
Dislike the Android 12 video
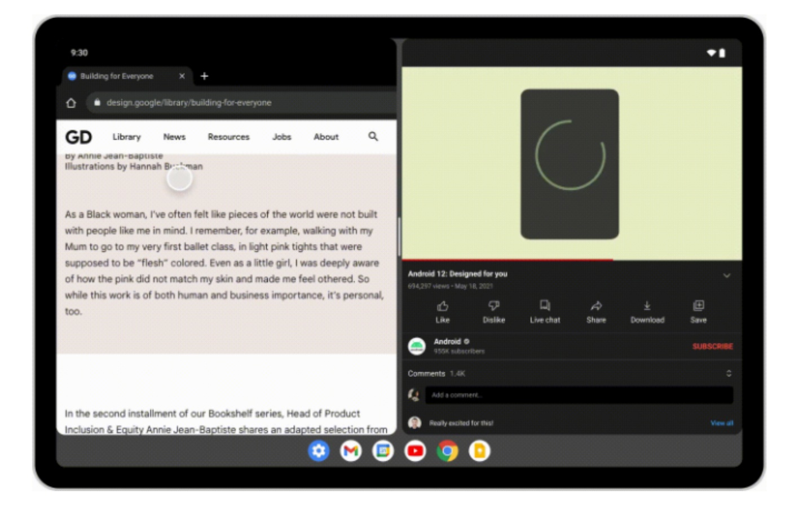[x=493, y=312]
